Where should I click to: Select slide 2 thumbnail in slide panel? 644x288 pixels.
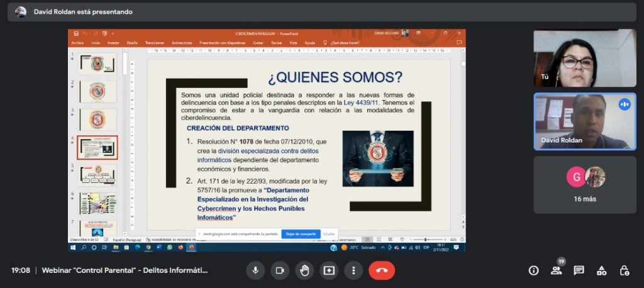pos(97,91)
